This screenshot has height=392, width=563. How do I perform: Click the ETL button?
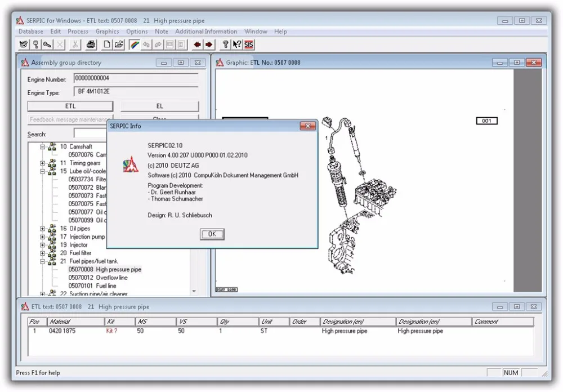[70, 106]
